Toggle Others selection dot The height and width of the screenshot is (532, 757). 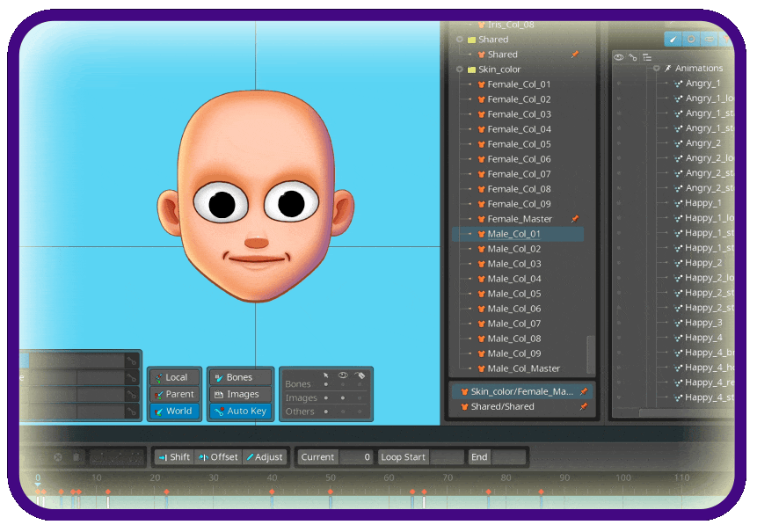(x=326, y=412)
